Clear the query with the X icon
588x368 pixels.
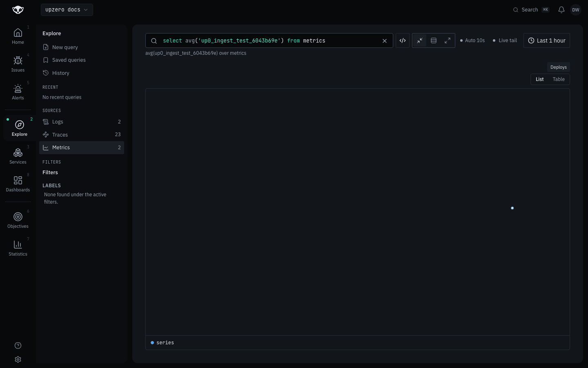(384, 40)
